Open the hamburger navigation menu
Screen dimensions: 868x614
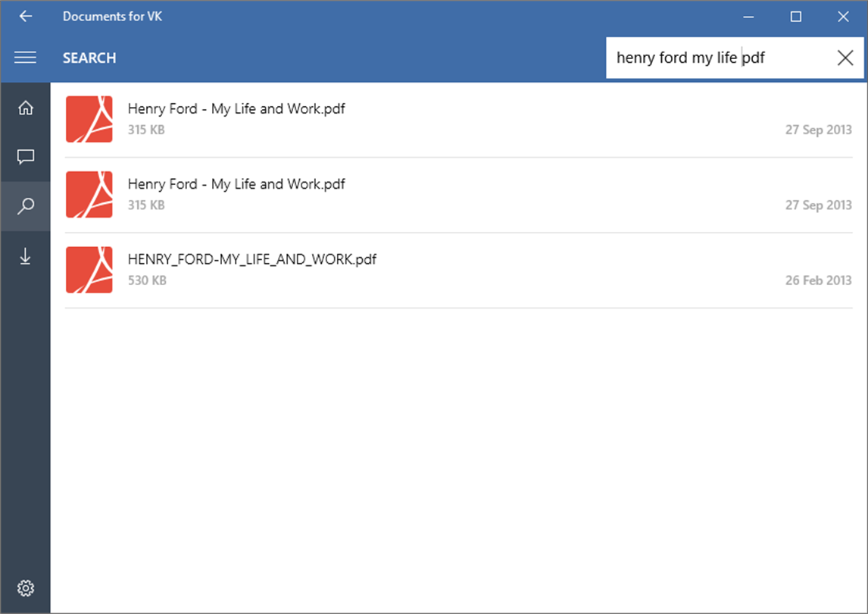(25, 58)
